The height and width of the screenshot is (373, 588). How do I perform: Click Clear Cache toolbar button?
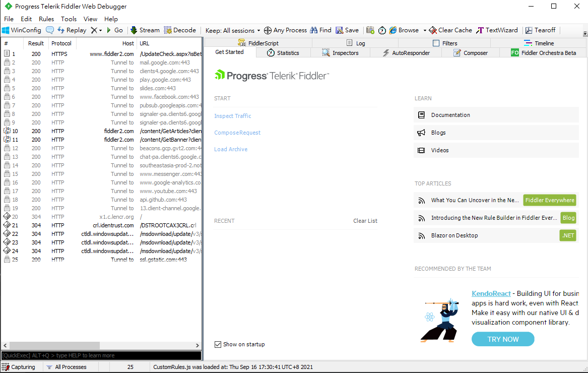click(x=450, y=30)
